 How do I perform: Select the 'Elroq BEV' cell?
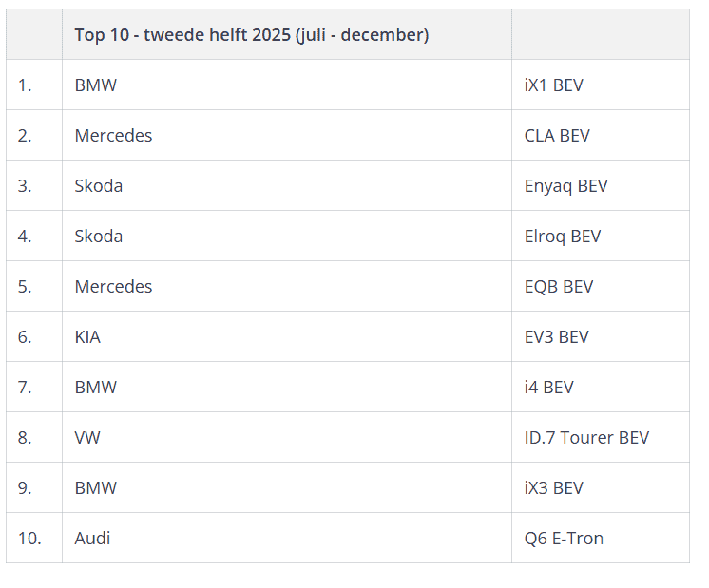tap(563, 237)
